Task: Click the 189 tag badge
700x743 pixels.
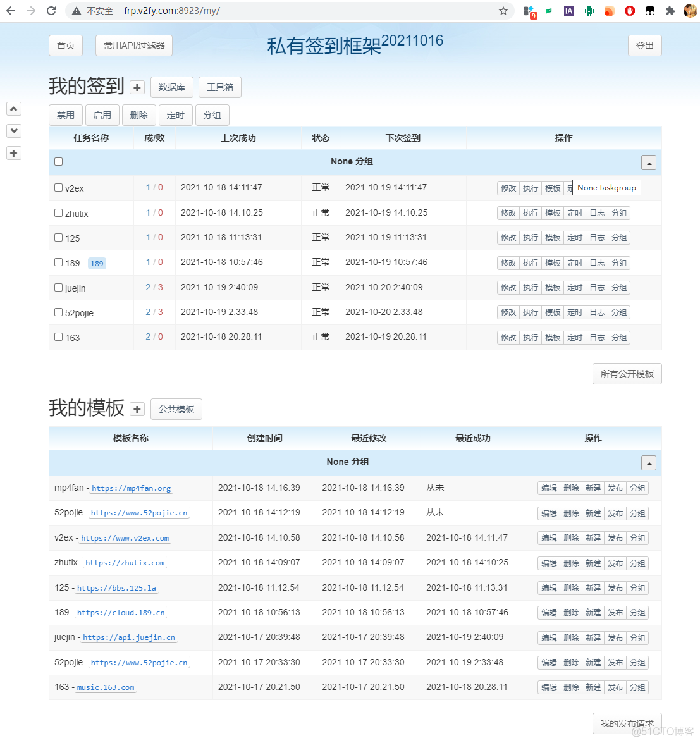Action: coord(97,264)
